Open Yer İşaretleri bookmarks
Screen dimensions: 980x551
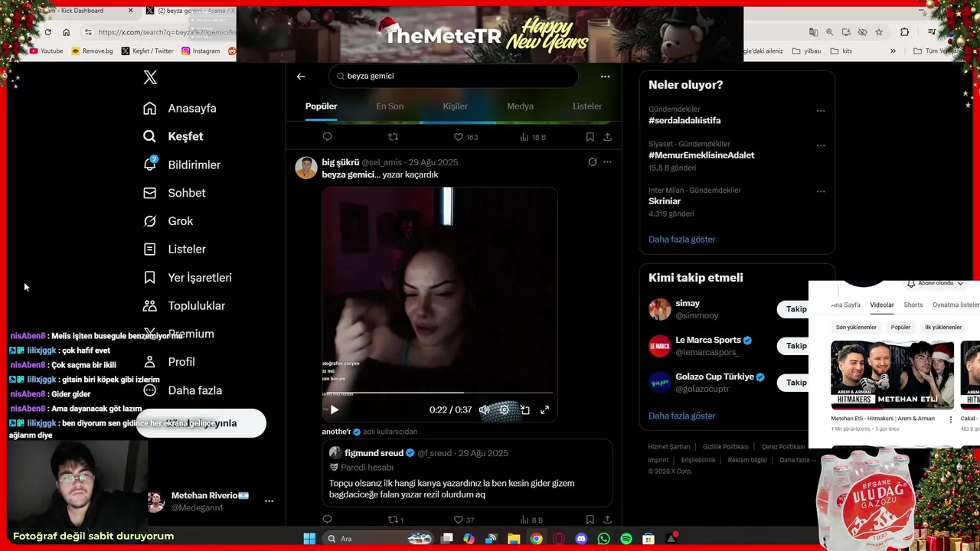pyautogui.click(x=188, y=277)
